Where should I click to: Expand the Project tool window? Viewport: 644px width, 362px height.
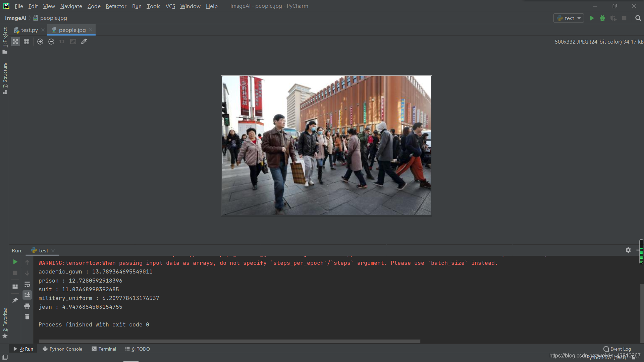tap(5, 40)
